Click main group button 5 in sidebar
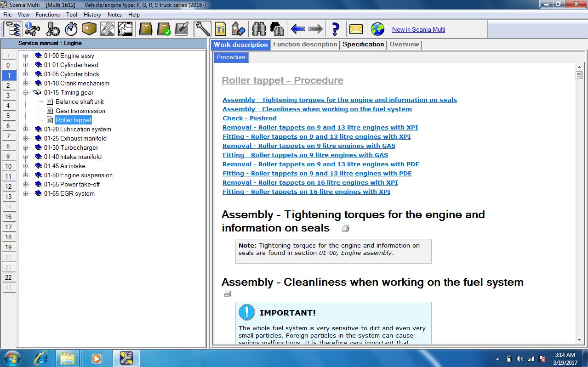 click(8, 116)
